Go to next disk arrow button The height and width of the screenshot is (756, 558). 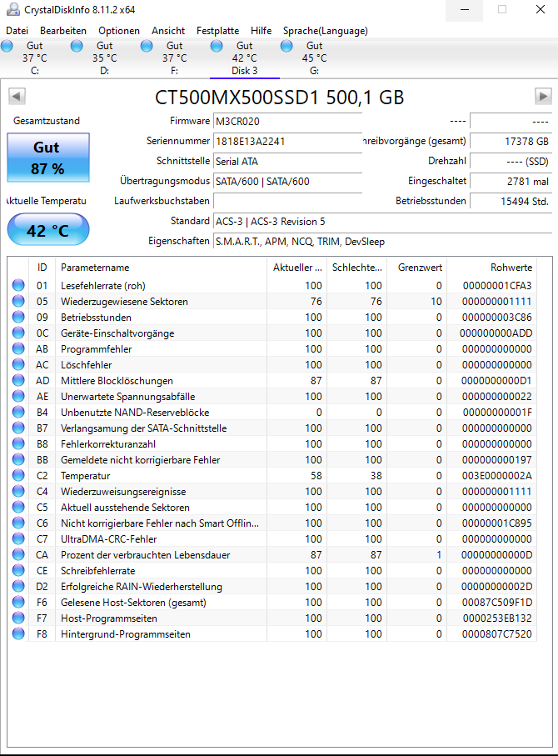pos(543,97)
